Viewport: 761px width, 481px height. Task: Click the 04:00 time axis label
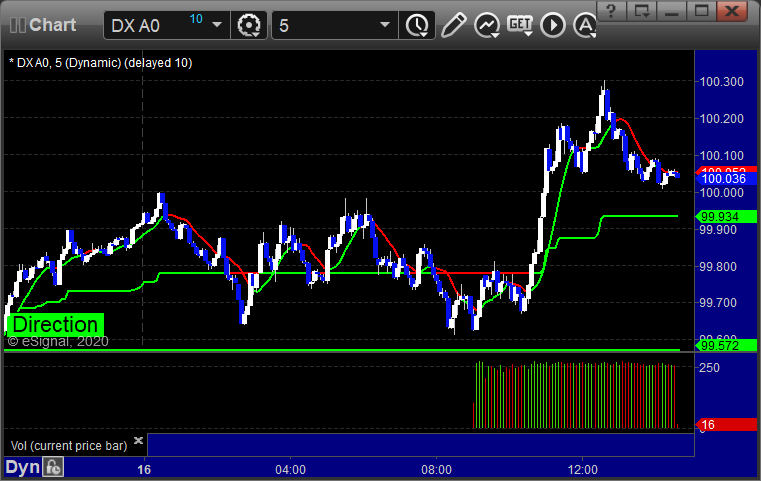(x=290, y=469)
